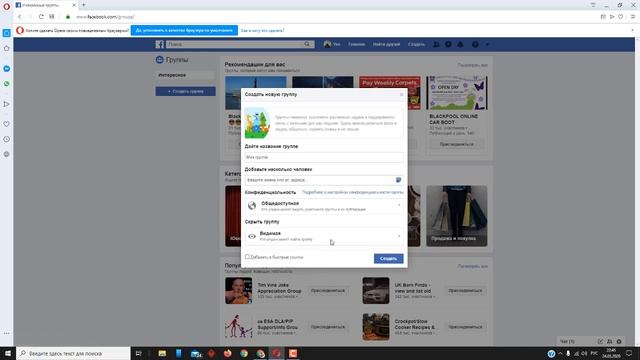Open Messenger in Opera sidebar
The image size is (640, 360).
(7, 69)
